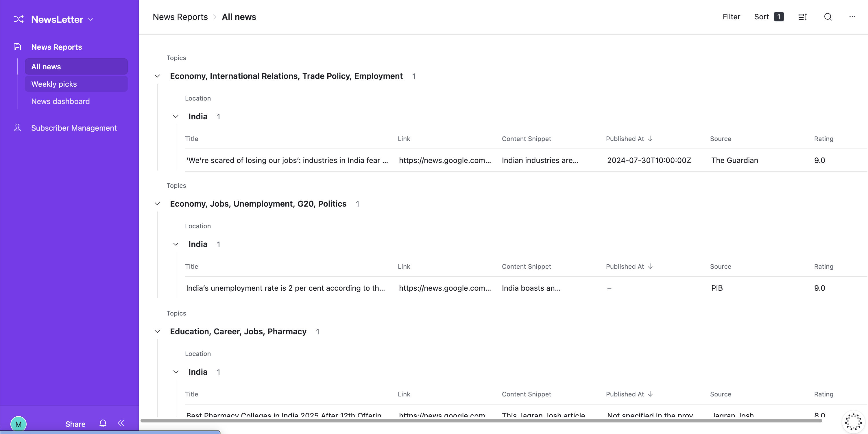Click the Source header in second table
Screen dimensions: 868x434
721,266
